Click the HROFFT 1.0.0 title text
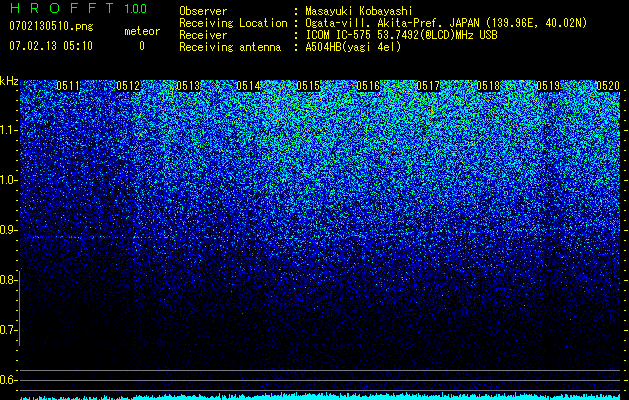Screen dimensions: 629x400 78,8
